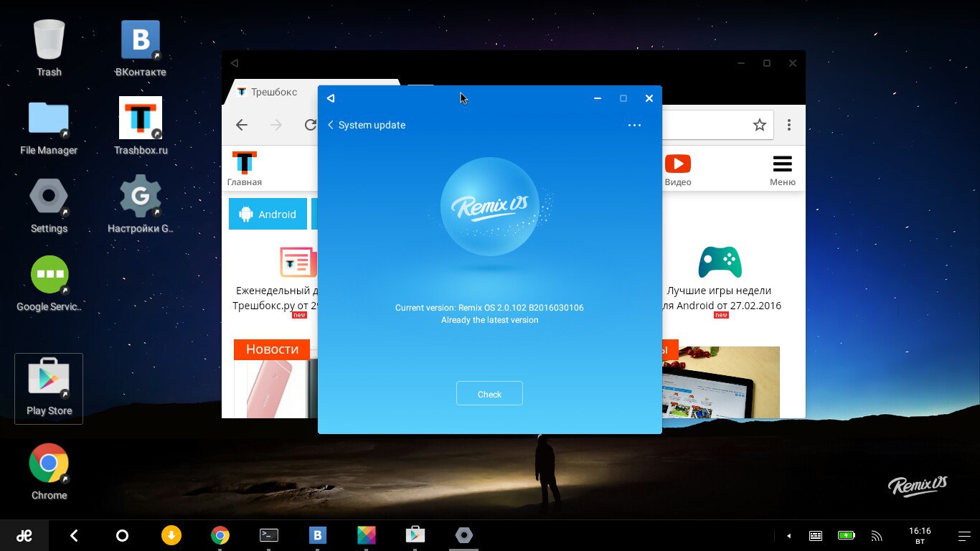Open the Настройки G.. desktop shortcut

[x=141, y=204]
